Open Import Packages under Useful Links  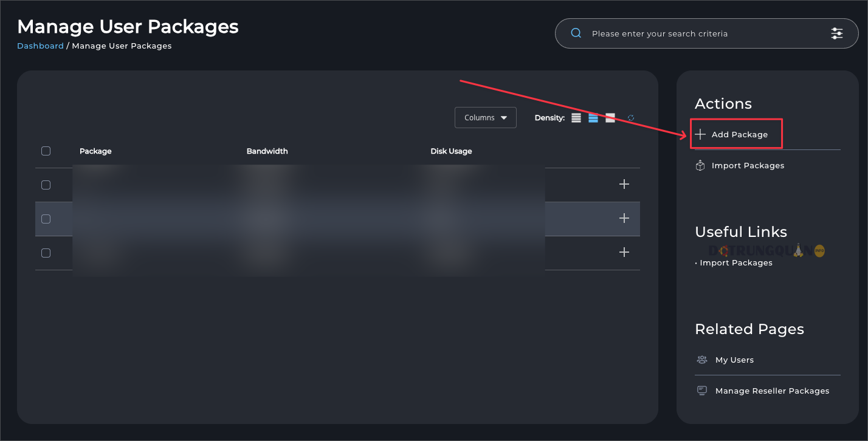735,262
